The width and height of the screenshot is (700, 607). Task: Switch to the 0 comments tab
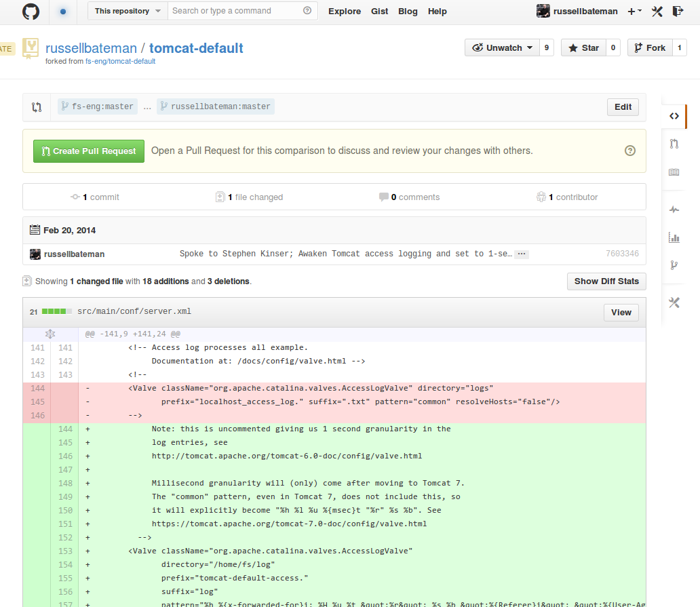click(x=410, y=197)
